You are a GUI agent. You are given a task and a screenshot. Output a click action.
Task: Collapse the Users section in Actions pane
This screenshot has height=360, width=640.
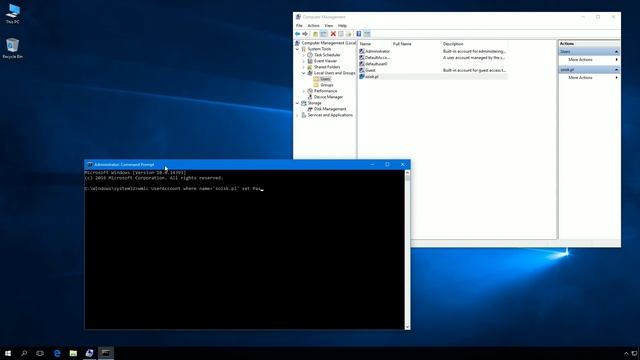click(x=616, y=52)
